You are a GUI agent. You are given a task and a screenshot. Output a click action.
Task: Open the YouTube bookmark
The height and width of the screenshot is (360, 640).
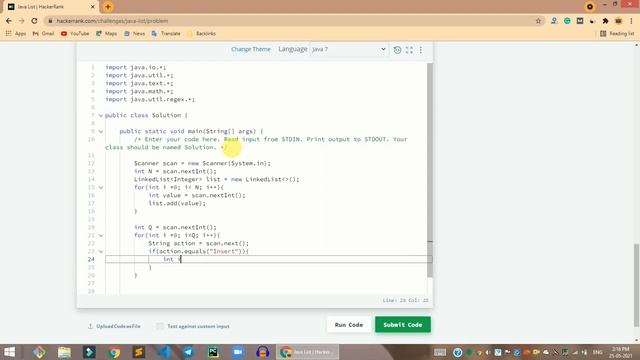point(75,33)
